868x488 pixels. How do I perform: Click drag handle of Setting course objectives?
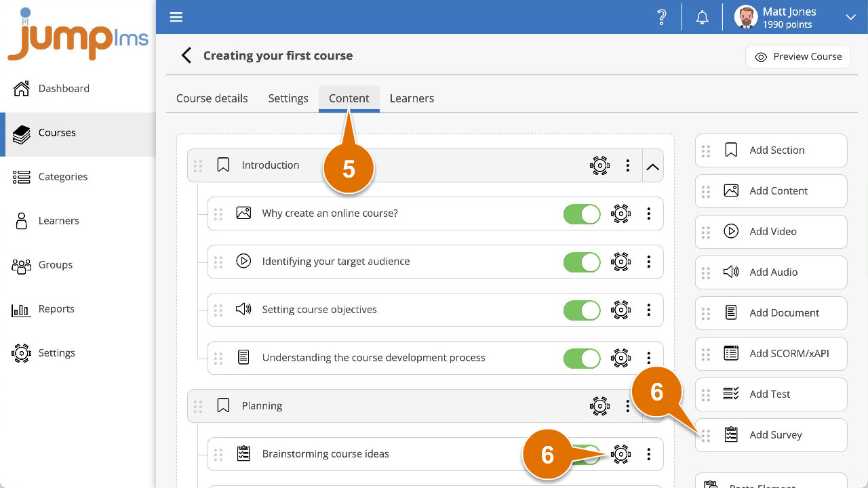[218, 310]
